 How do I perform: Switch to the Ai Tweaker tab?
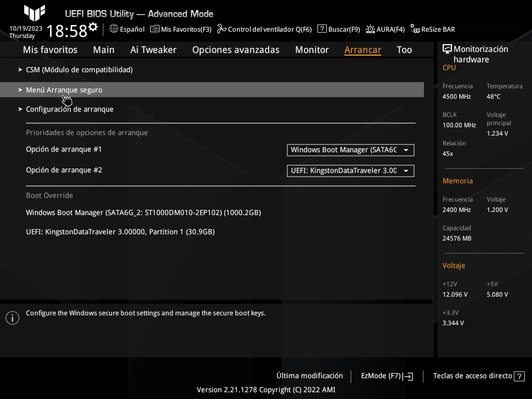pos(153,50)
